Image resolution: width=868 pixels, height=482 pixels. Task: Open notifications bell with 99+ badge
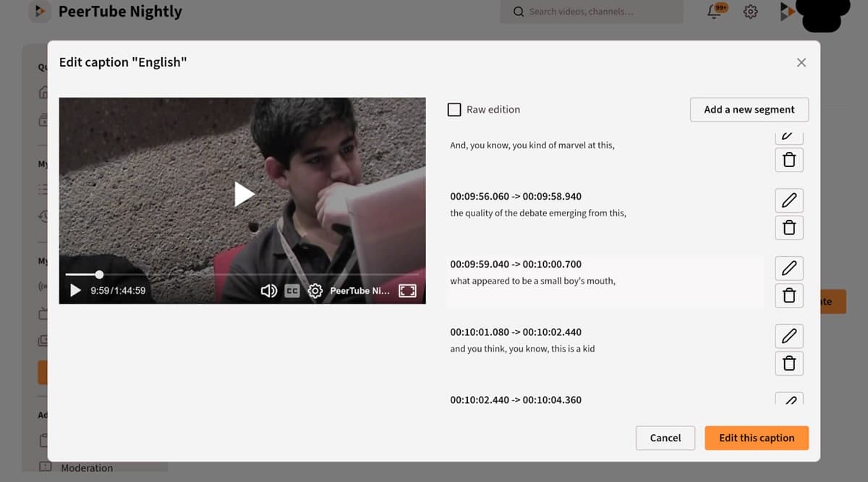[x=716, y=12]
